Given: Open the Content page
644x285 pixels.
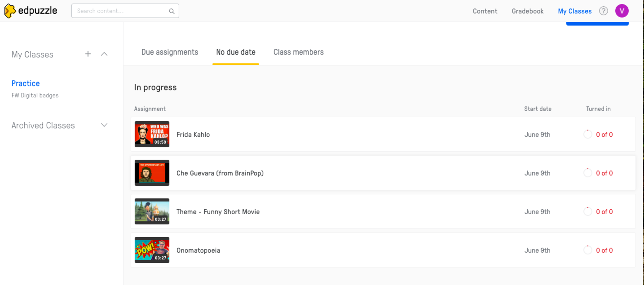Looking at the screenshot, I should click(485, 11).
